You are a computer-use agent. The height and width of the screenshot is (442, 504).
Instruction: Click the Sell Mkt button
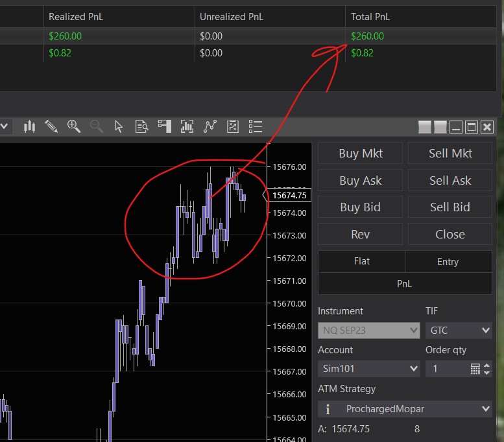point(450,153)
